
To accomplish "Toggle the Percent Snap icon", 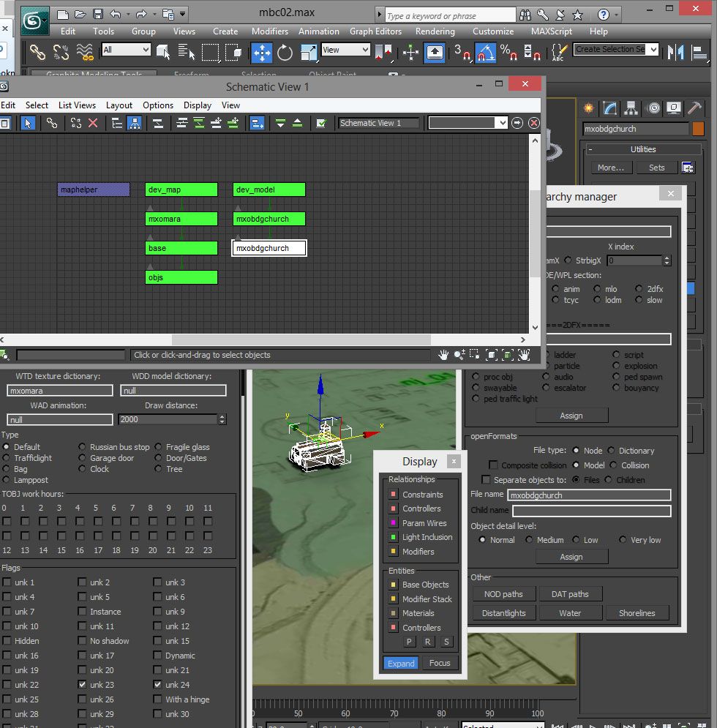I will click(x=508, y=52).
